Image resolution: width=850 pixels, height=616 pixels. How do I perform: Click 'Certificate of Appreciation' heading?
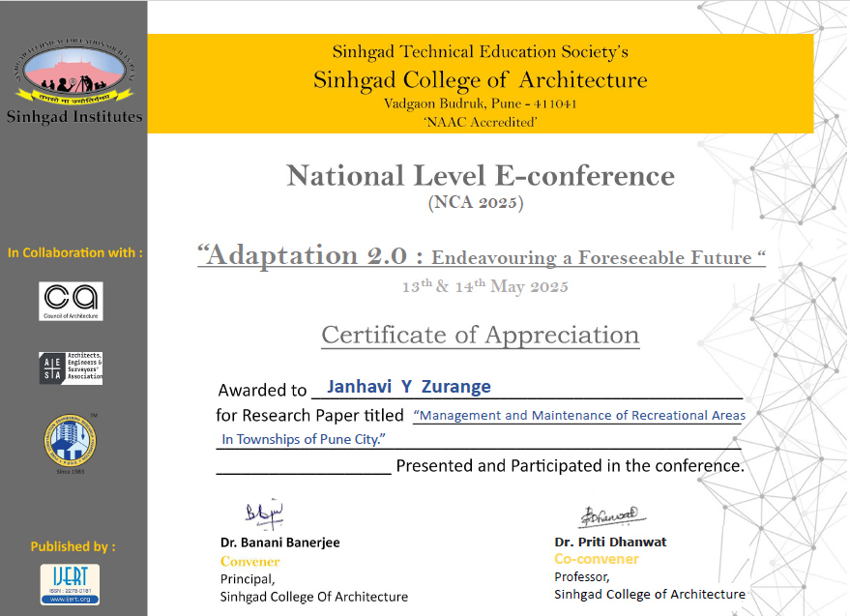(481, 336)
